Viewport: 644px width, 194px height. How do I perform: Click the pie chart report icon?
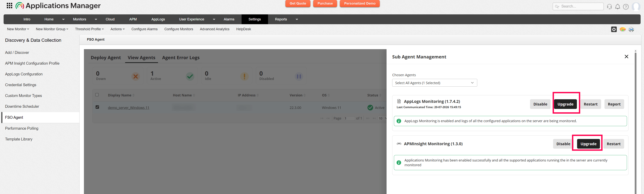(x=622, y=29)
